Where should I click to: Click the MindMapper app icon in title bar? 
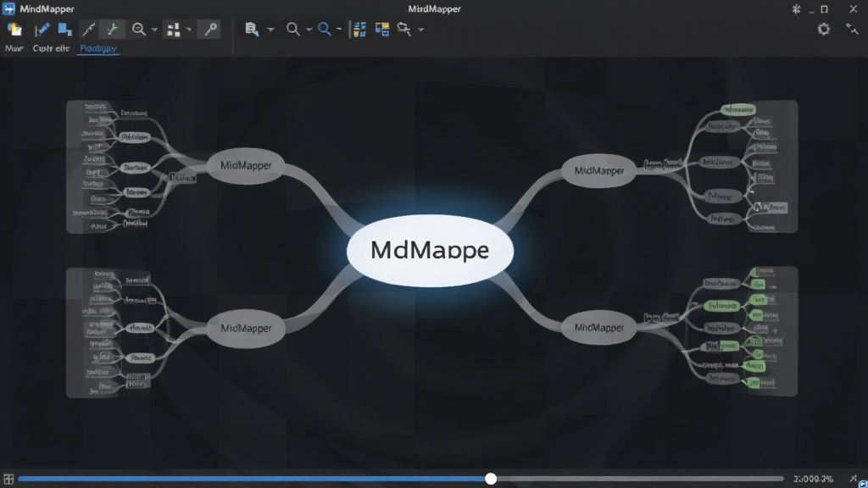point(8,8)
